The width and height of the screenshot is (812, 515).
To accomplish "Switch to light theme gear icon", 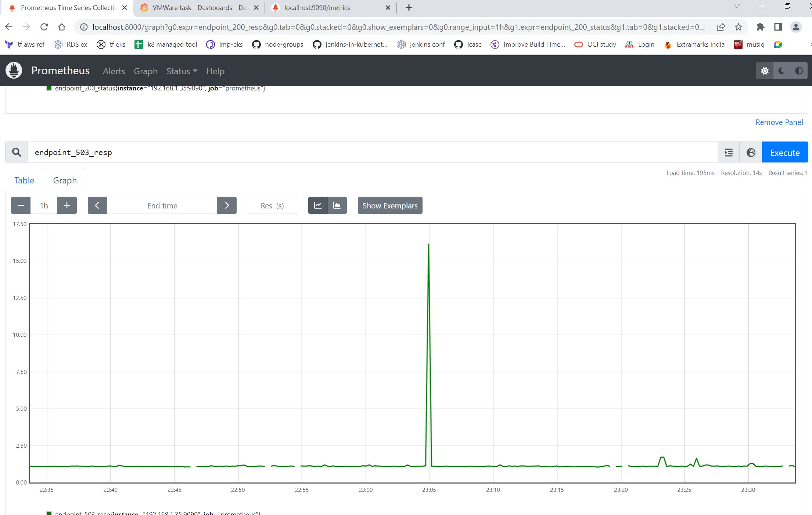I will click(765, 71).
